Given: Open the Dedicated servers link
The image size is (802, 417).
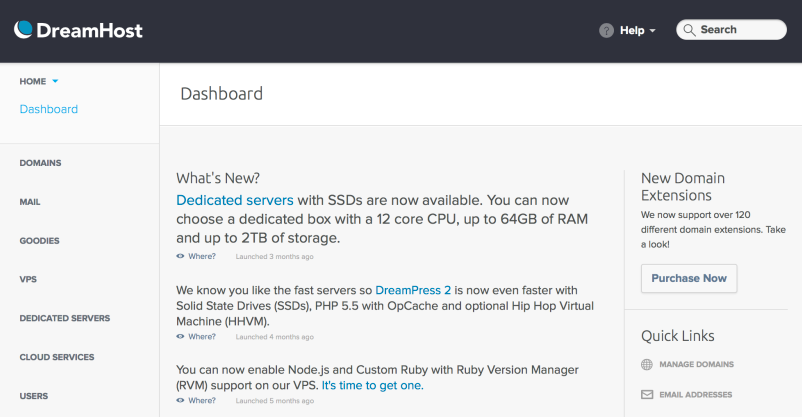Looking at the screenshot, I should (x=235, y=200).
